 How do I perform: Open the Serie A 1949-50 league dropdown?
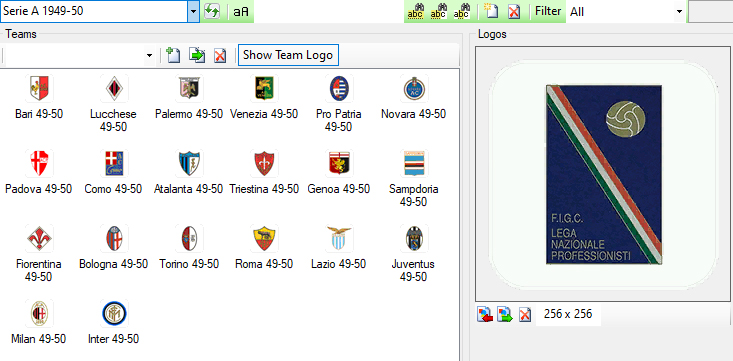tap(194, 11)
